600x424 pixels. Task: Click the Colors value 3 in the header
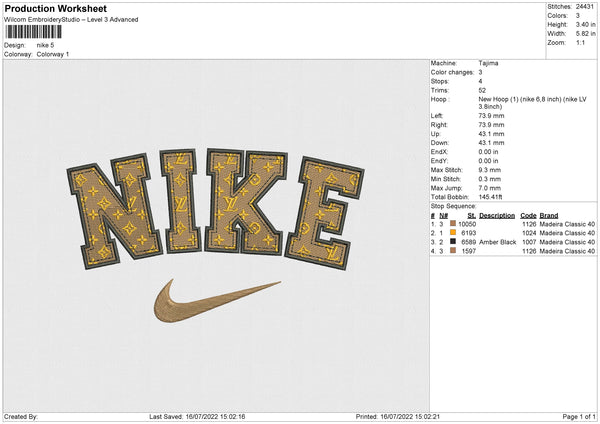pos(577,16)
